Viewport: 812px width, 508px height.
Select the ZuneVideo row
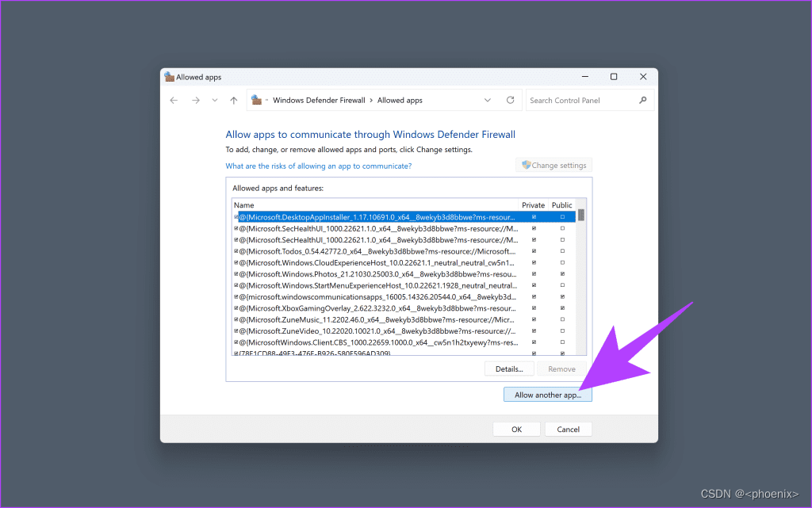coord(404,330)
